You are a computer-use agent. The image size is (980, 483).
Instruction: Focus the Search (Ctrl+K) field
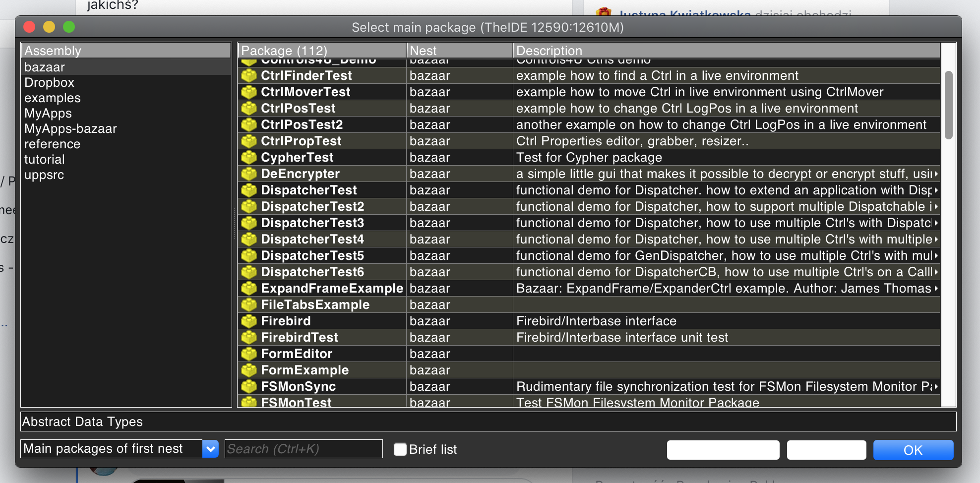[x=304, y=449]
